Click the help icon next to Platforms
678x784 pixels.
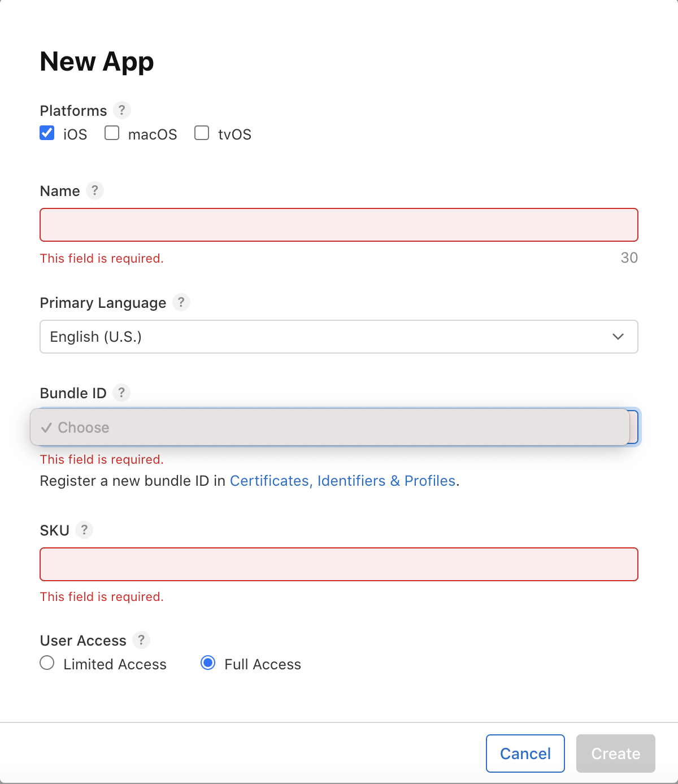tap(121, 110)
